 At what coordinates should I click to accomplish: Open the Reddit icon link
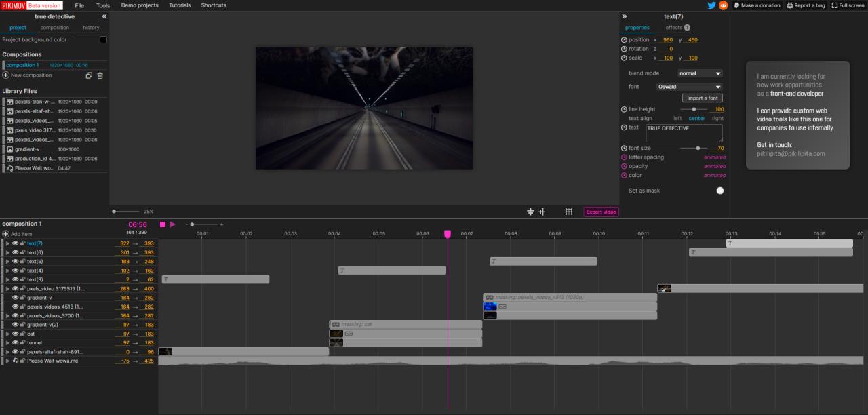pos(723,5)
